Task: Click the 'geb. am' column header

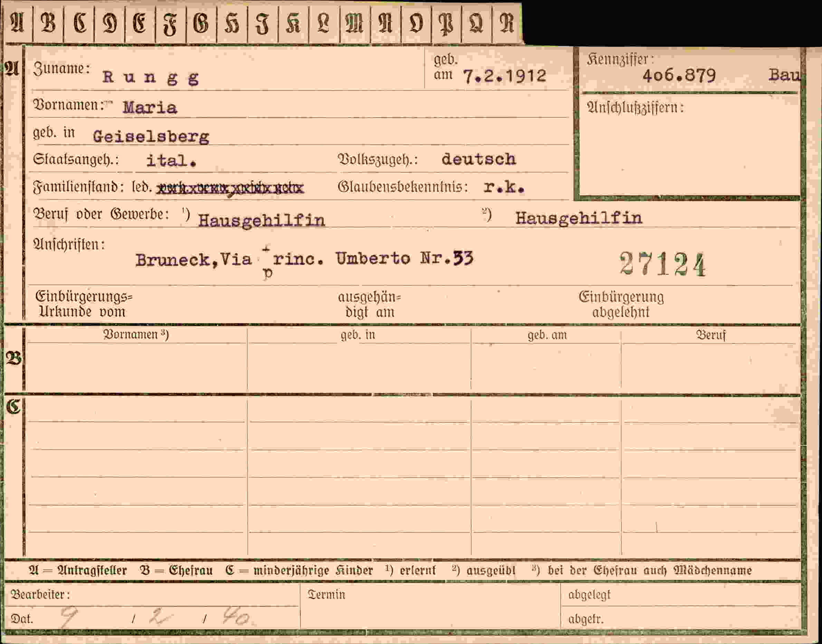Action: [547, 335]
